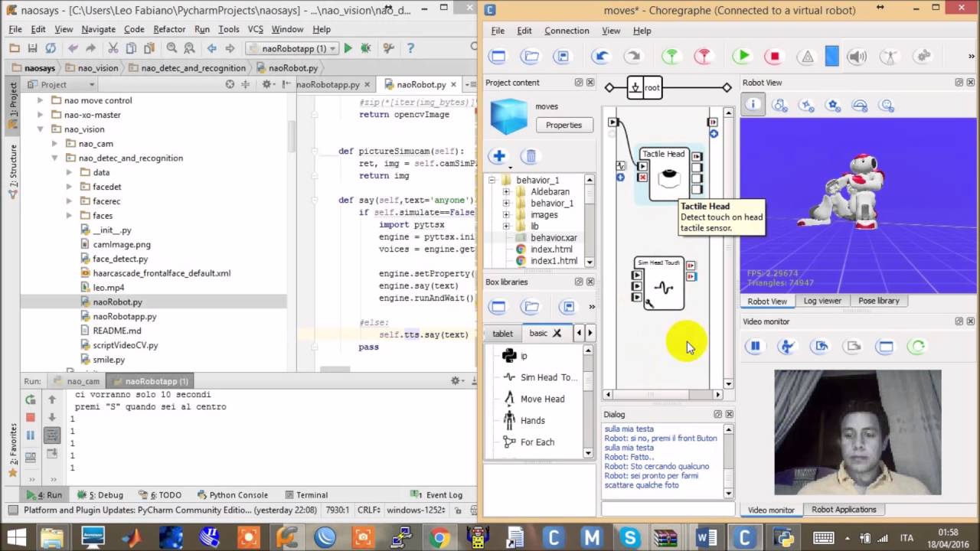Open the Terminal tool window
The image size is (980, 551).
(305, 495)
